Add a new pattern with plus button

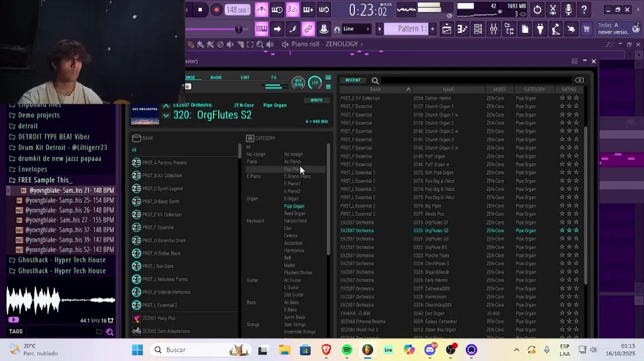tap(432, 29)
